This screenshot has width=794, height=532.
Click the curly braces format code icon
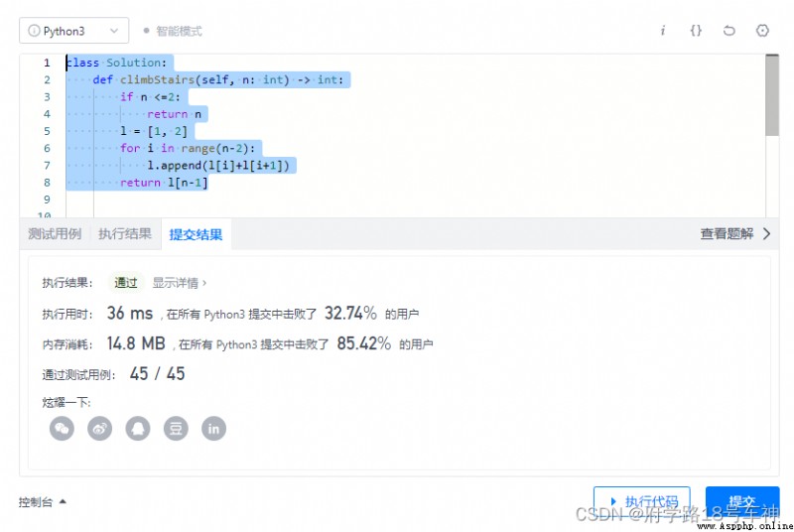[x=696, y=31]
